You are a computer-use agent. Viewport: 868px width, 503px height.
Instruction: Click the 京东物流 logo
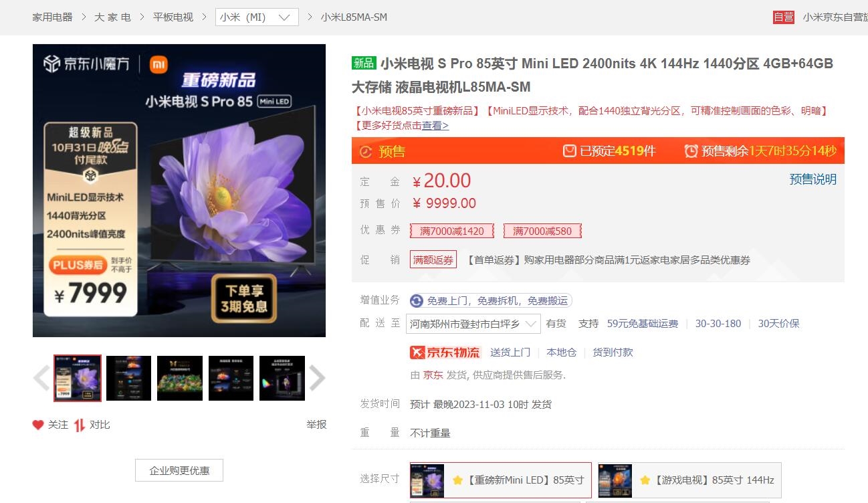click(x=445, y=352)
